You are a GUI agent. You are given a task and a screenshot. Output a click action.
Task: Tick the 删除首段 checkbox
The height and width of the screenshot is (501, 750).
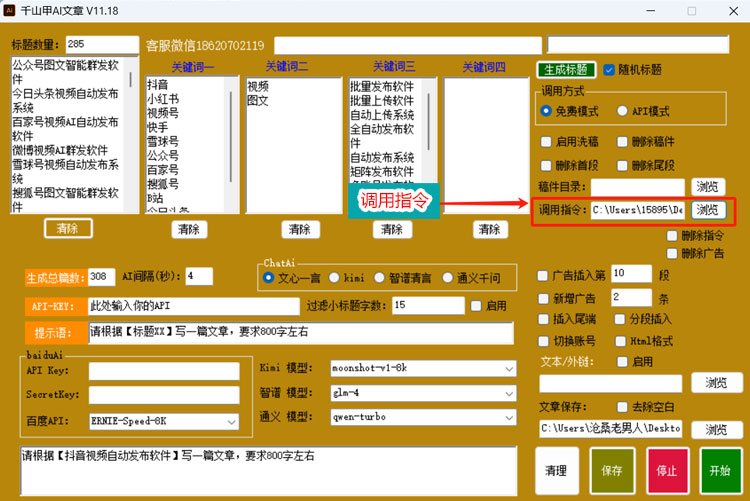pos(546,166)
